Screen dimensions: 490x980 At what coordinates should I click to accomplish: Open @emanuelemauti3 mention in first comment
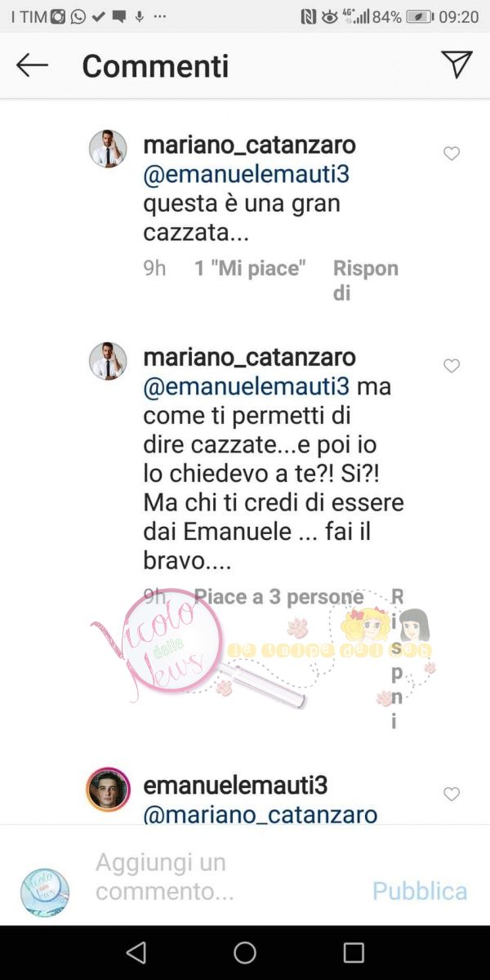(247, 176)
